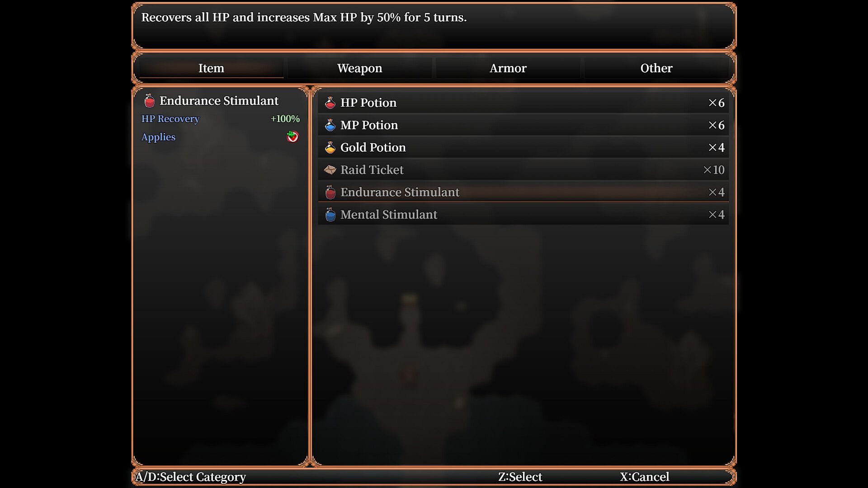The width and height of the screenshot is (868, 488).
Task: Open the Armor category tab
Action: (508, 68)
